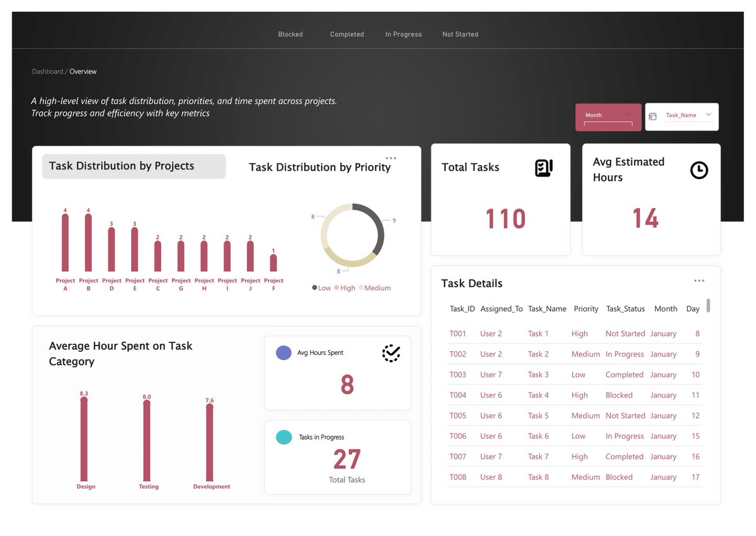Open the Task Details more options ellipsis
This screenshot has width=756, height=536.
tap(699, 281)
